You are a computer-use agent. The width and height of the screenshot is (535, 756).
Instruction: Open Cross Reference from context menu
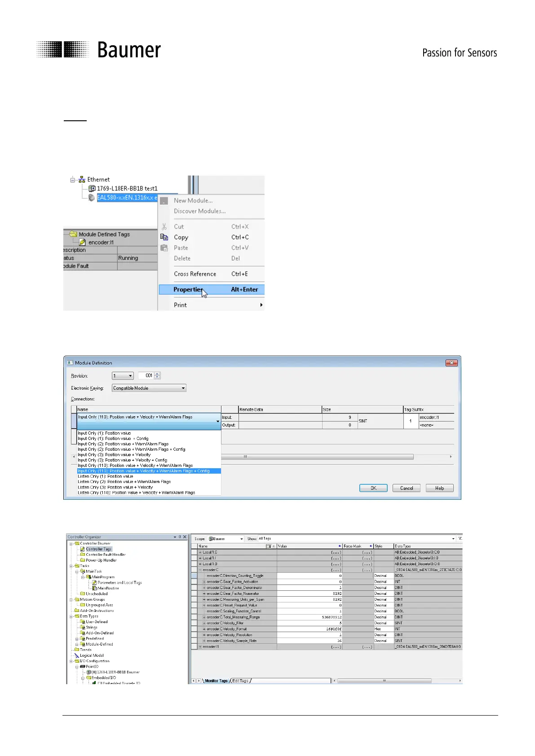[195, 274]
